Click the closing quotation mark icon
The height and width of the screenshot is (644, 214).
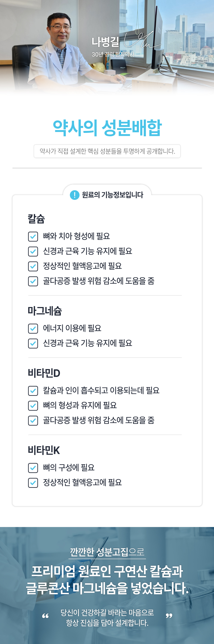pyautogui.click(x=169, y=616)
